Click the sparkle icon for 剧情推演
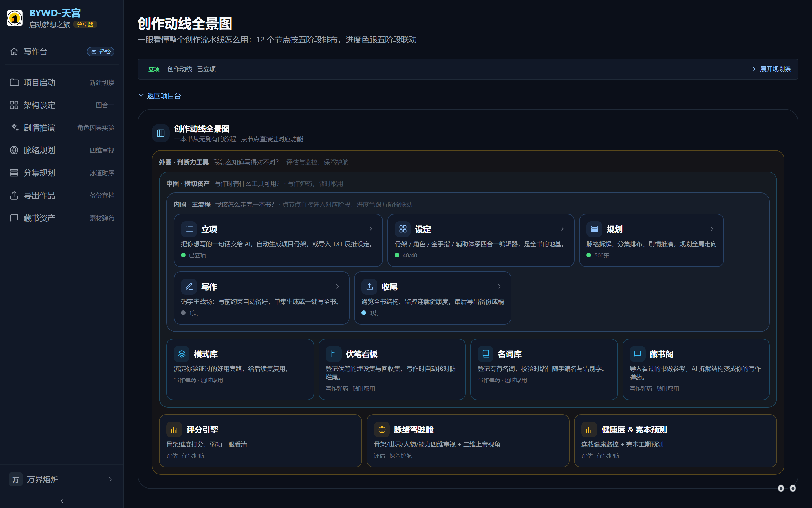This screenshot has width=812, height=508. coord(14,128)
